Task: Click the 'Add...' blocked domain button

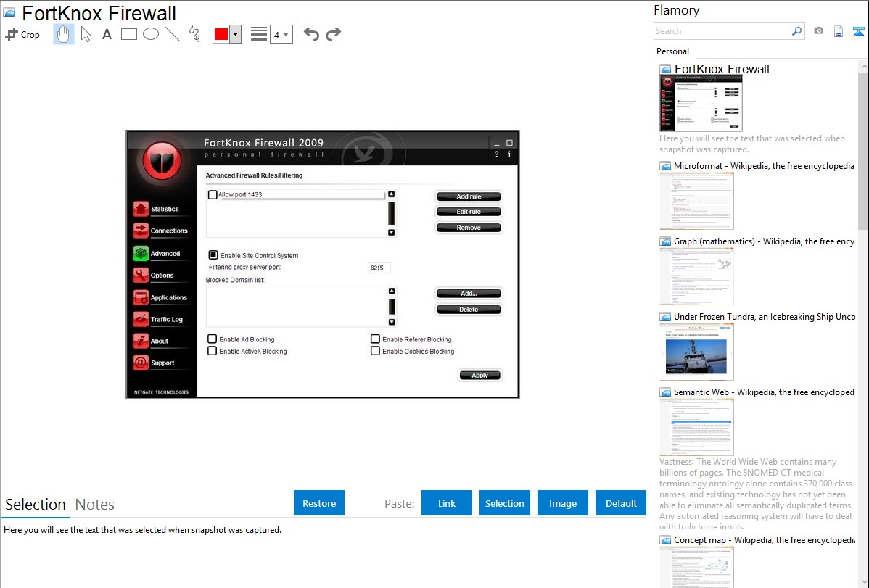Action: click(469, 293)
